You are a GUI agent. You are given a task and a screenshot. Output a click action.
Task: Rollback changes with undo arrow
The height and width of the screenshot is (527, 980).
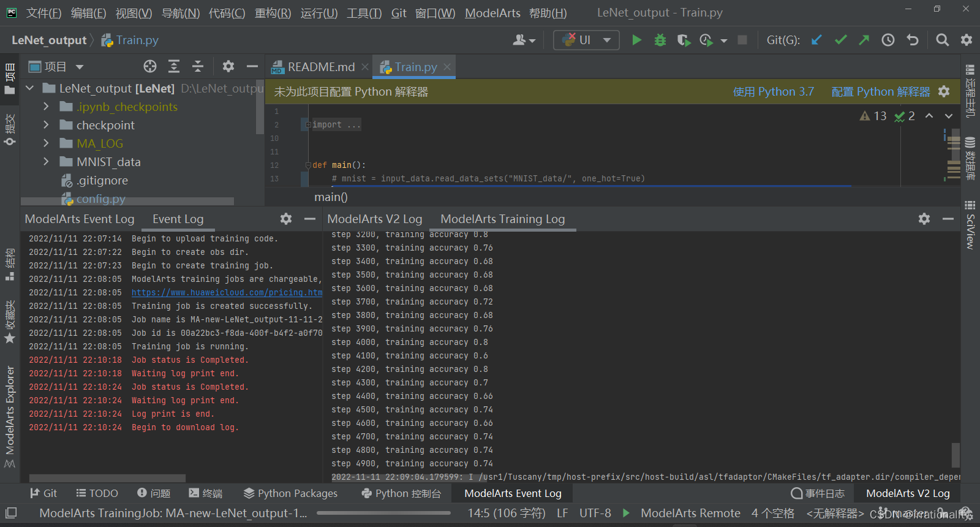[x=913, y=40]
